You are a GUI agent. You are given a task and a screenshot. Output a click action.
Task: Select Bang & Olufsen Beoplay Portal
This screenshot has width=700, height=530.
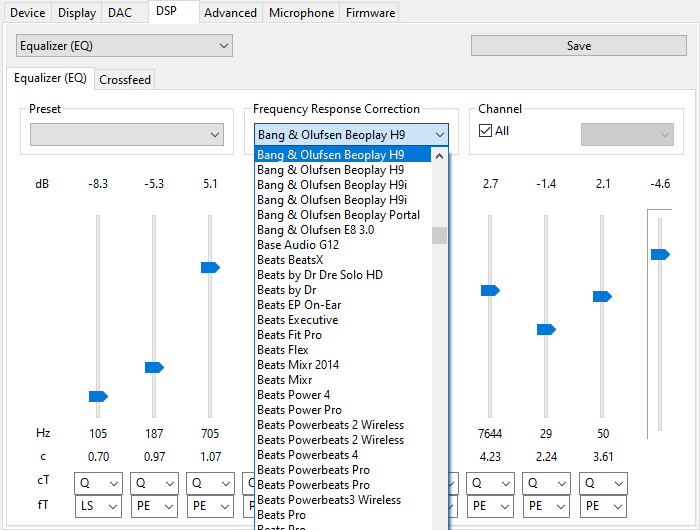click(x=338, y=215)
